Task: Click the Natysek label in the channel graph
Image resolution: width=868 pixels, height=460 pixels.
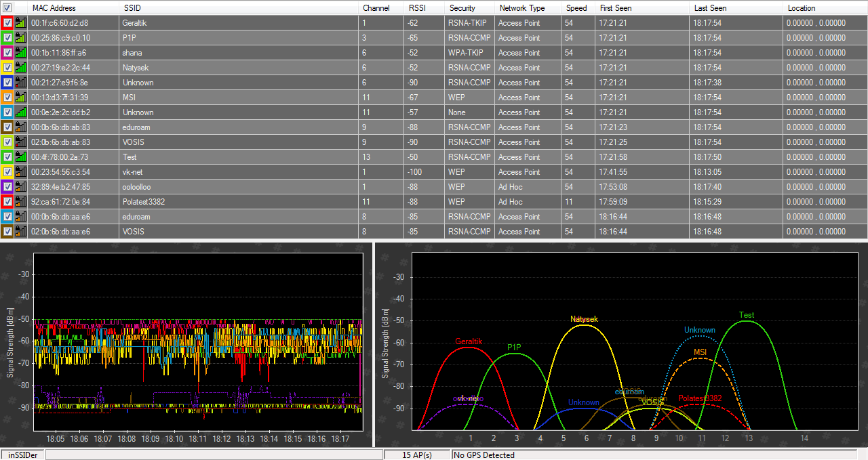Action: 584,318
